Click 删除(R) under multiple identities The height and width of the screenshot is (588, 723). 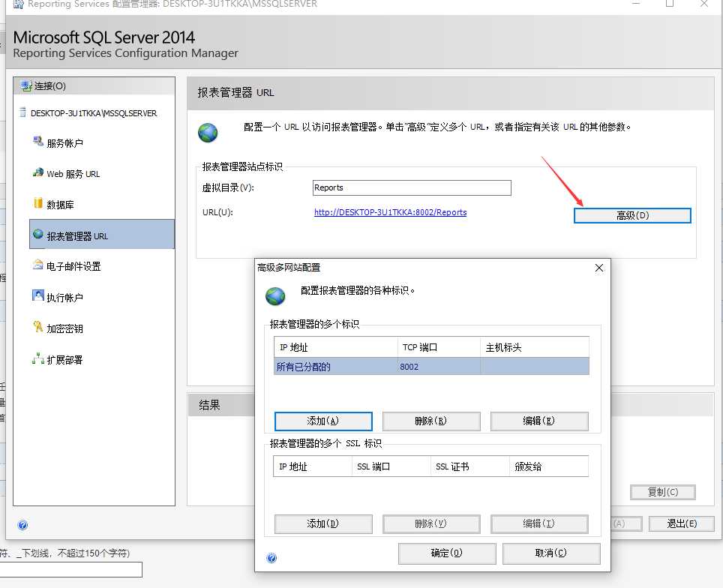(x=431, y=421)
